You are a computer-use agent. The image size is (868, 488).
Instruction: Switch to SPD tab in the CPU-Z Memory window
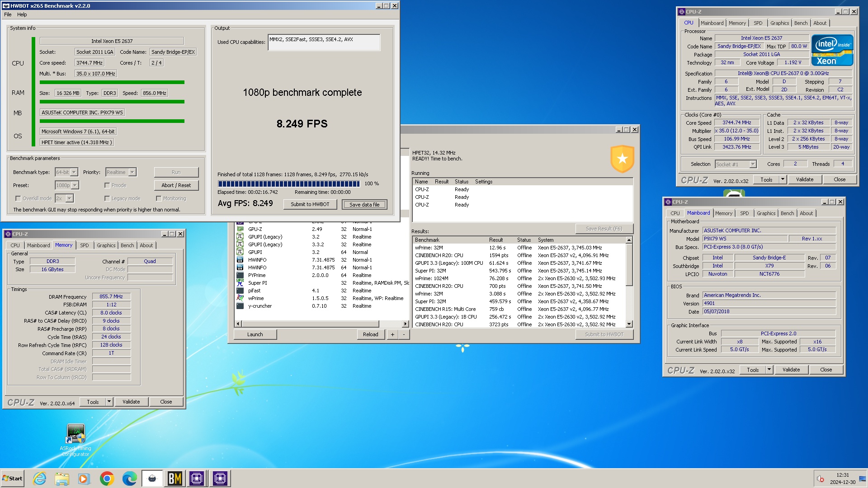pyautogui.click(x=85, y=245)
